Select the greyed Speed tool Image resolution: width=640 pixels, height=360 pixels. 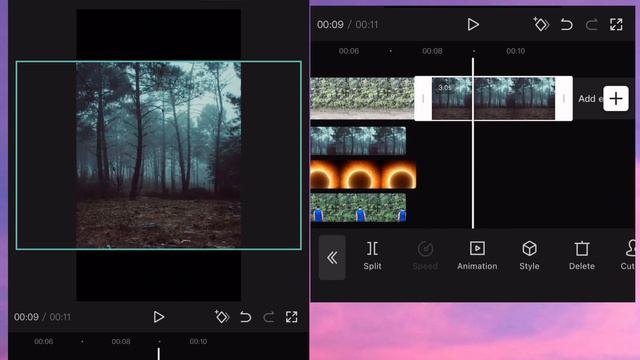click(425, 256)
